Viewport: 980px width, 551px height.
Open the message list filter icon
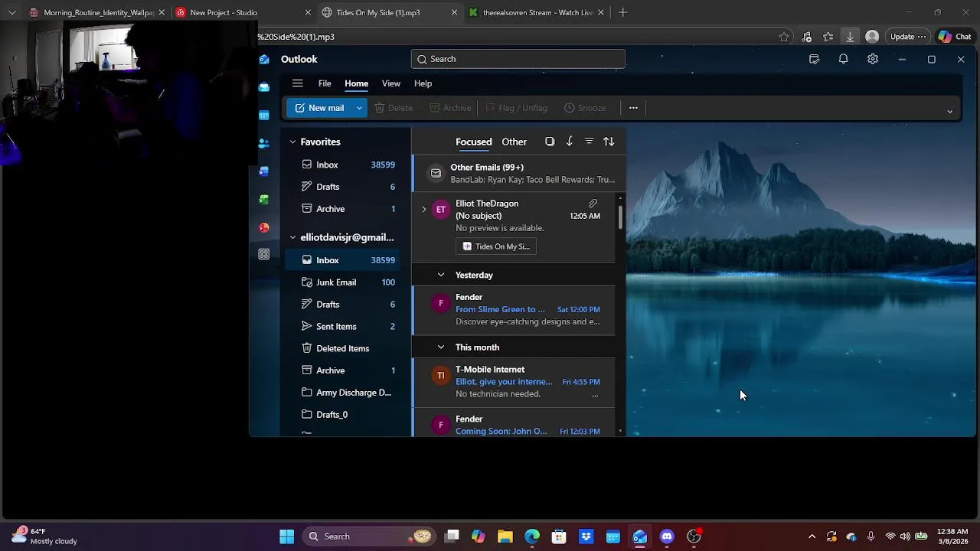click(x=589, y=142)
